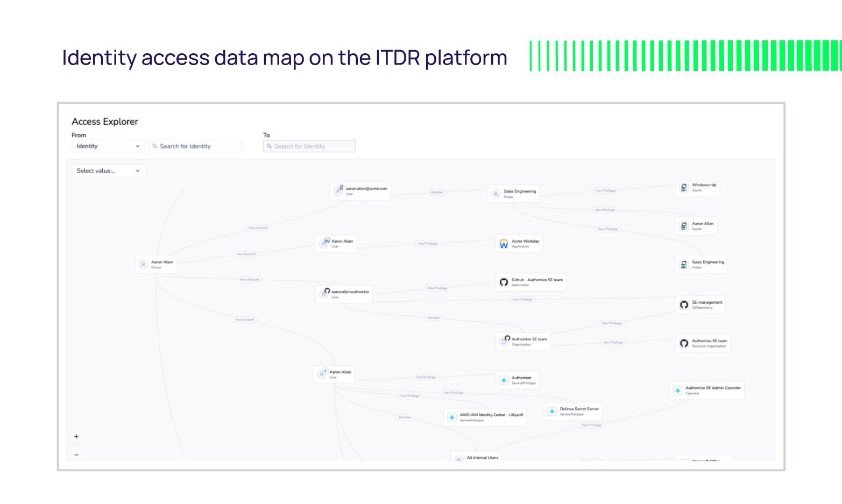Click the Authomize ServicePrincipal diamond icon
This screenshot has height=504, width=842.
(503, 379)
